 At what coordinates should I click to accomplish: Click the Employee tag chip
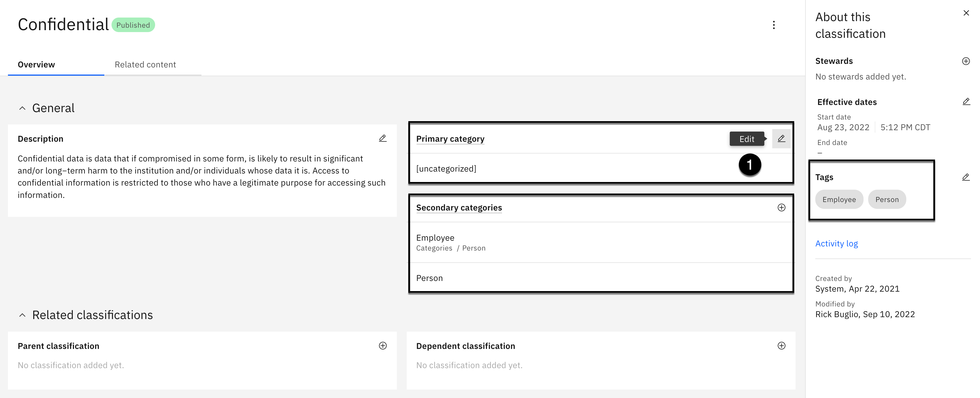[839, 199]
